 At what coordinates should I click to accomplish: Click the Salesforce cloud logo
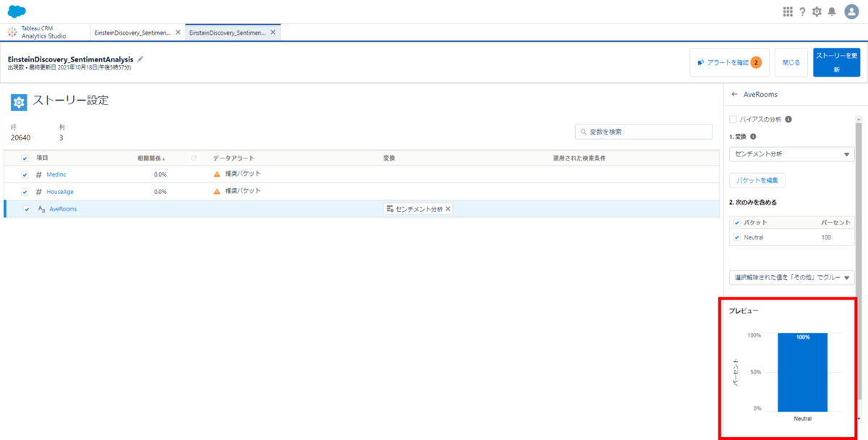point(17,12)
